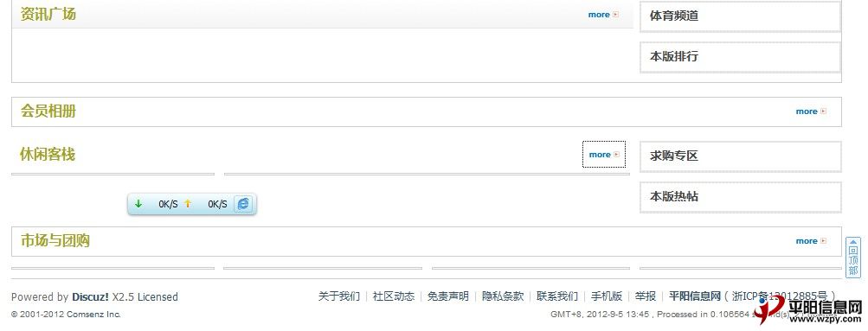868x331 pixels.
Task: Open the Discuz! footer link
Action: point(90,297)
